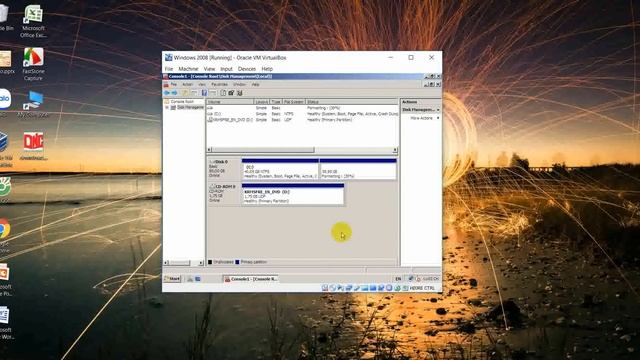The width and height of the screenshot is (640, 360).
Task: Select the volume row showing Formatting status
Action: click(302, 108)
